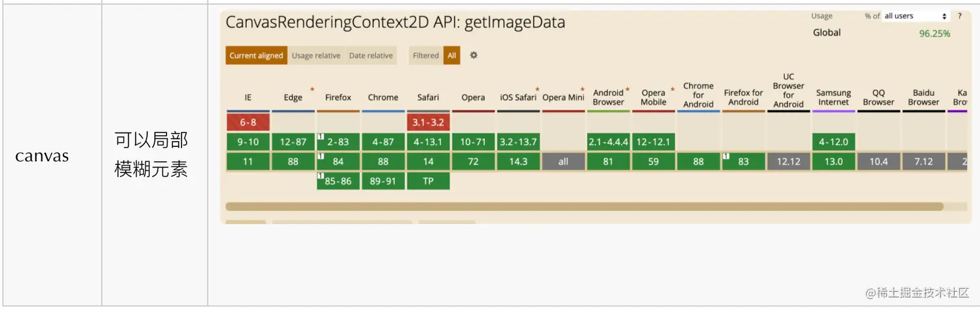
Task: Select the All browsers option
Action: 452,56
